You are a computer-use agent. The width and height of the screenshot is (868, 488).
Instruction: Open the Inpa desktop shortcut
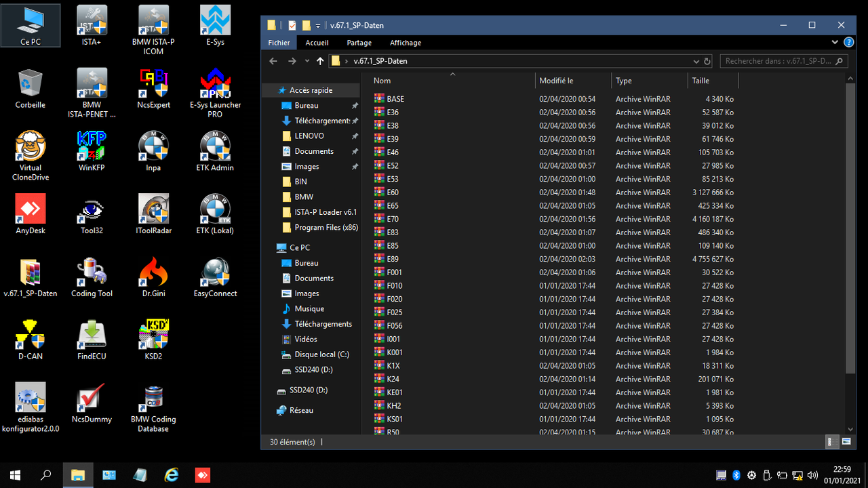point(153,151)
